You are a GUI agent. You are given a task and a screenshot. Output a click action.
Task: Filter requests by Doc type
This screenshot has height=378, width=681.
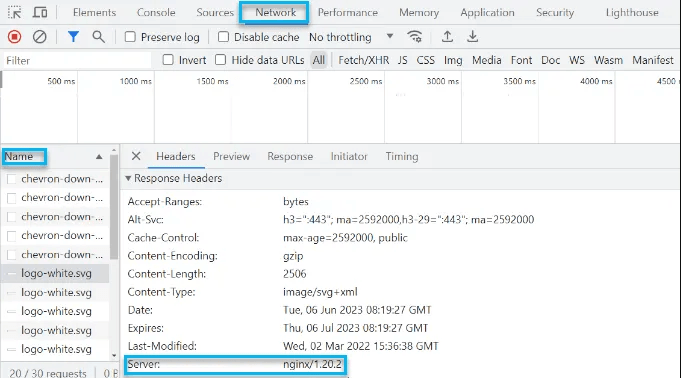pos(550,60)
